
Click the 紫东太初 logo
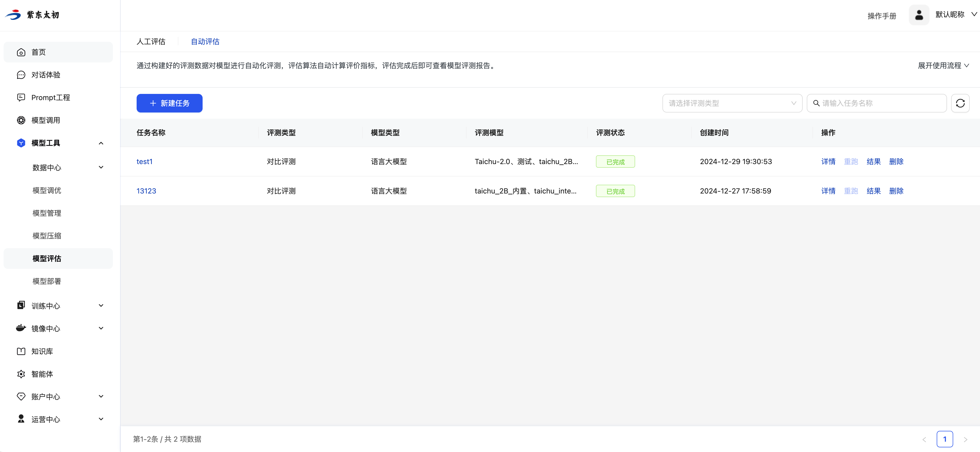pyautogui.click(x=32, y=15)
